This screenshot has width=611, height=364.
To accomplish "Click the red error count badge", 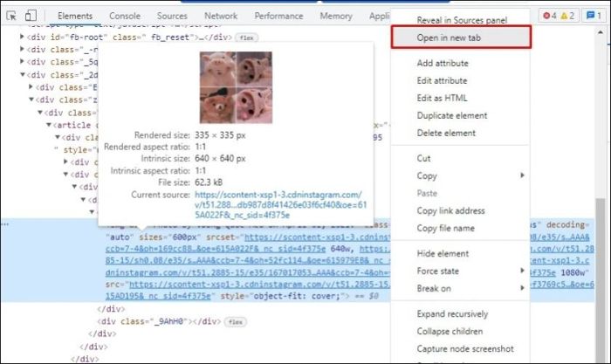I will 550,16.
